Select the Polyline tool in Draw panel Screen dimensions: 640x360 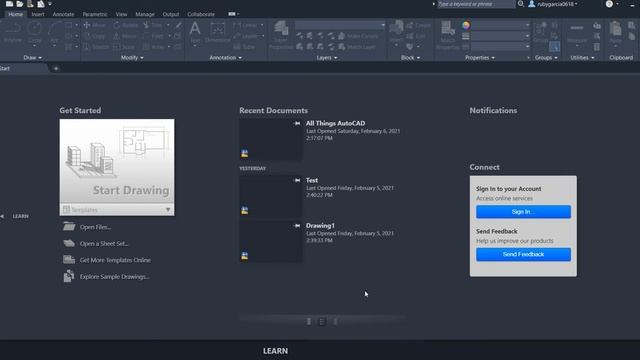coord(13,32)
